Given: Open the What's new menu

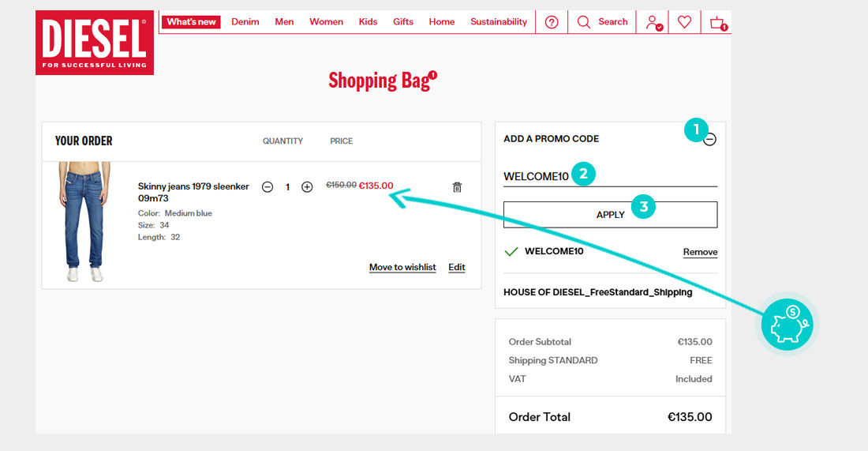Looking at the screenshot, I should pyautogui.click(x=191, y=21).
